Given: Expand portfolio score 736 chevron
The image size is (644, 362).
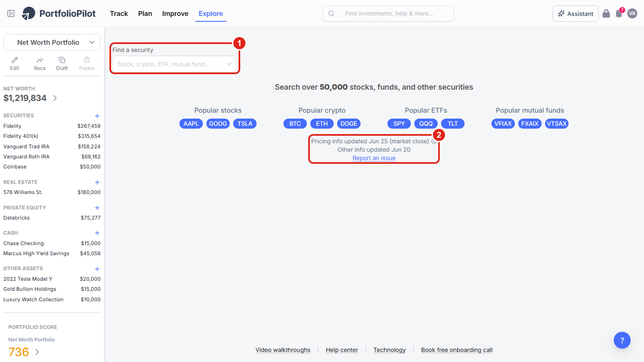Looking at the screenshot, I should [37, 352].
